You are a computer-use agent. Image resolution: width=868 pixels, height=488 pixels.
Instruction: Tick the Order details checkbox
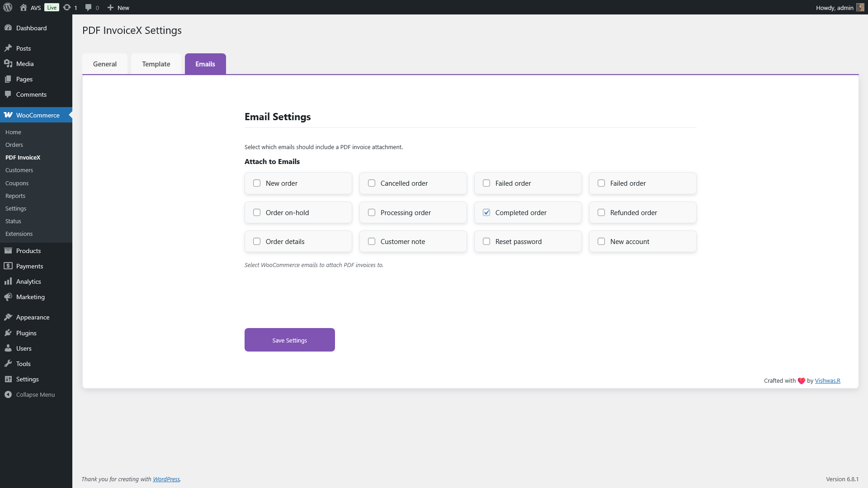[x=257, y=241]
